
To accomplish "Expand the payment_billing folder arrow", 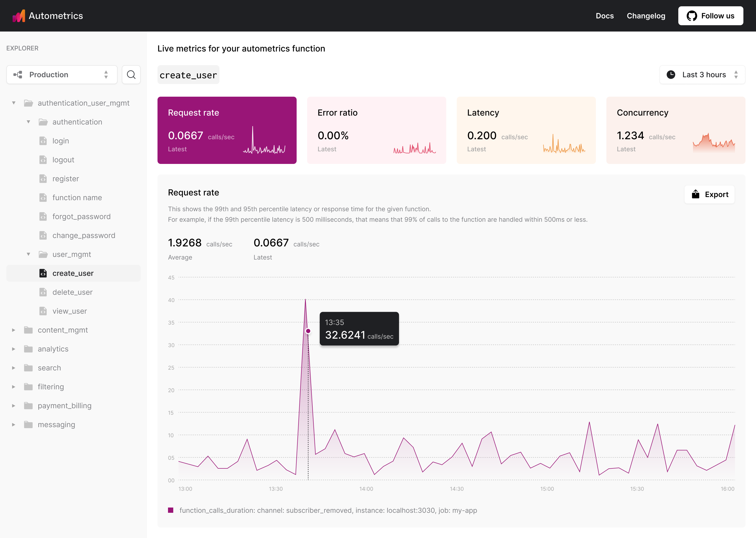I will (14, 406).
